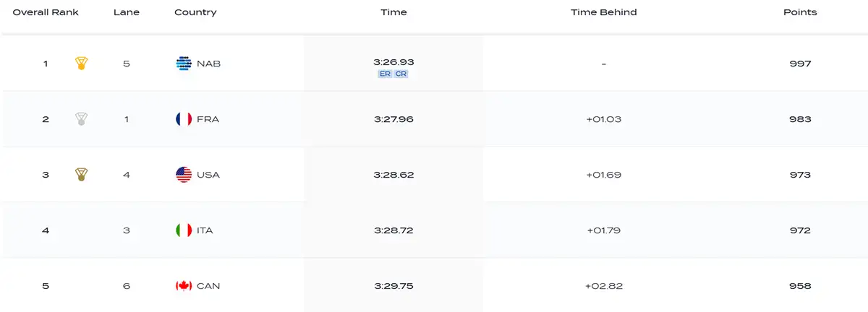
Task: Click the bronze medal icon for rank 3
Action: [x=82, y=175]
